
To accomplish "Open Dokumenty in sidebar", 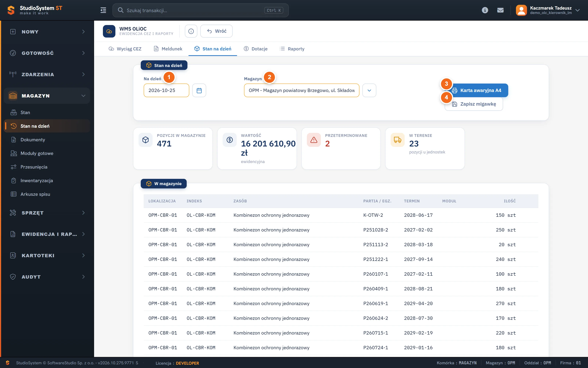I will (47, 140).
